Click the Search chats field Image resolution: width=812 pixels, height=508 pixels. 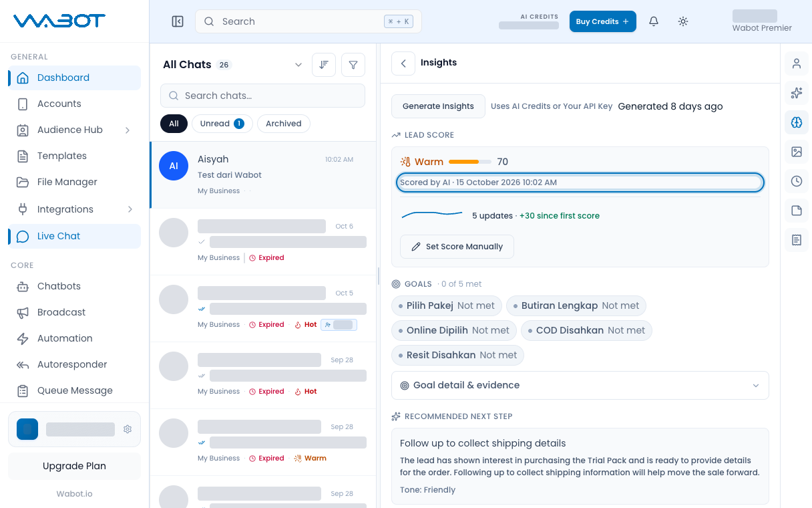(262, 96)
